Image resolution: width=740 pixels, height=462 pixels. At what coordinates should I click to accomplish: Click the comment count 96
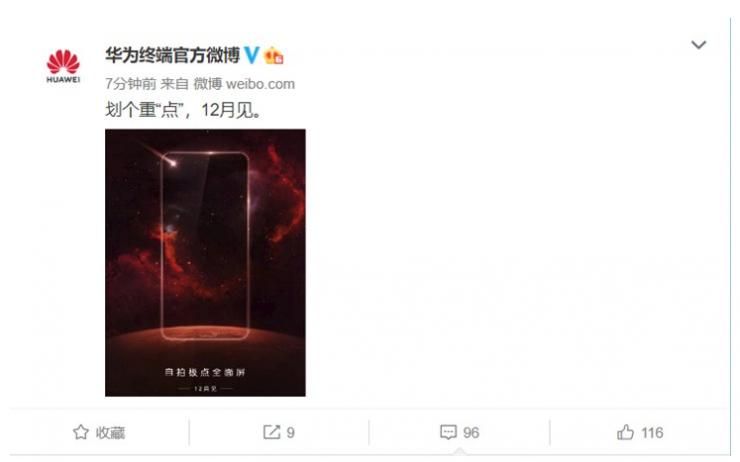click(x=471, y=432)
